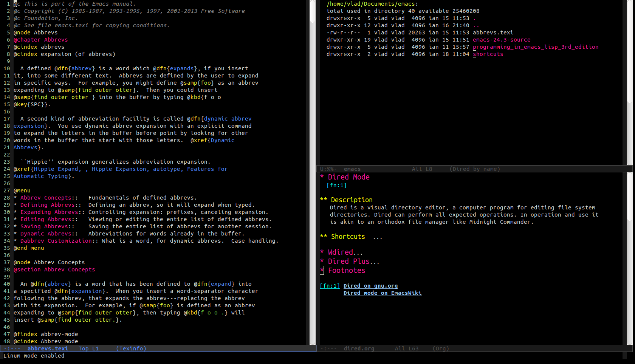This screenshot has width=635, height=364.
Task: Click the 'emacs' buffer name in Dired mode line
Action: pyautogui.click(x=352, y=169)
